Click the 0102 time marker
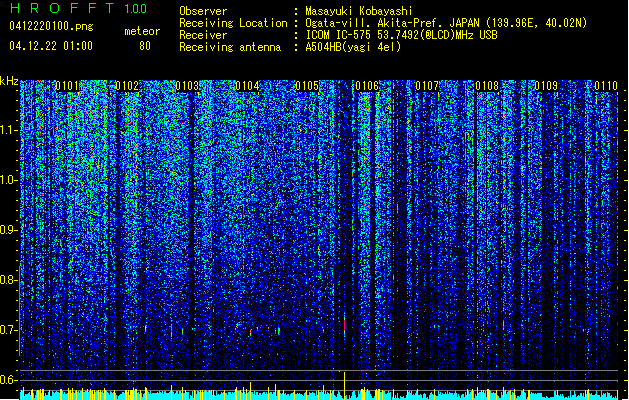Screen dimensions: 629x400 coord(127,86)
